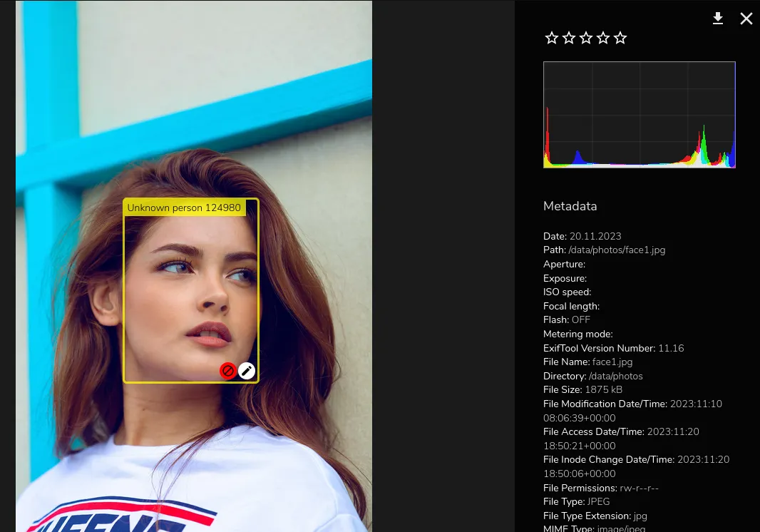Click the Metadata section heading
Viewport: 760px width, 532px height.
(x=570, y=206)
